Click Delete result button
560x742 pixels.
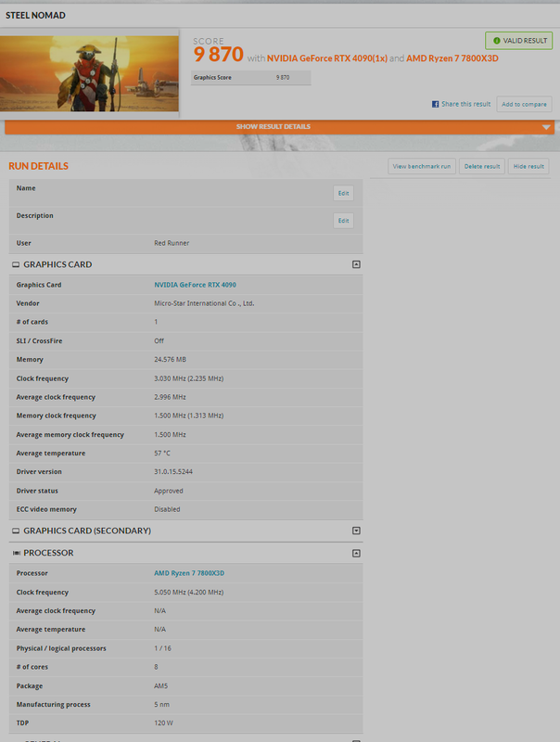tap(482, 166)
